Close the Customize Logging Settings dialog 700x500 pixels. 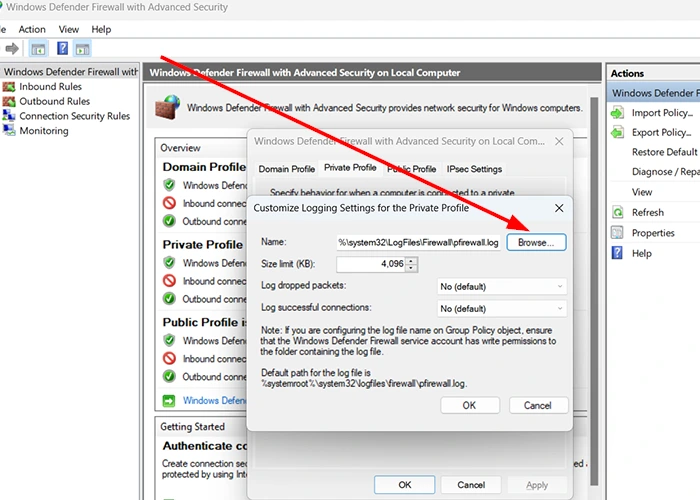(559, 208)
